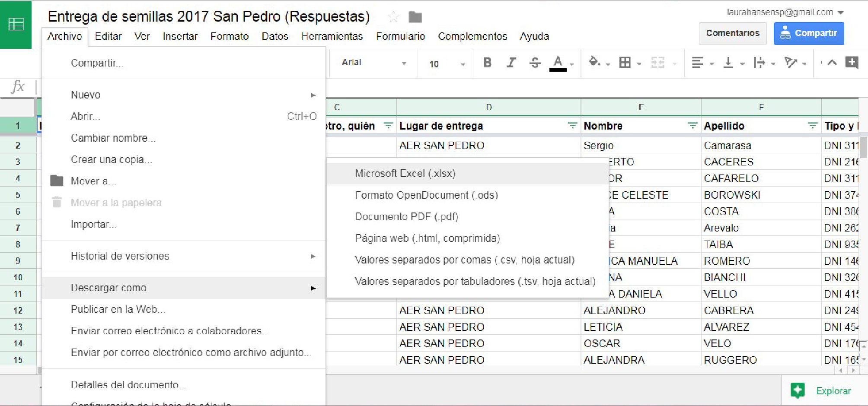868x406 pixels.
Task: Click the blue Compartir button
Action: 808,33
